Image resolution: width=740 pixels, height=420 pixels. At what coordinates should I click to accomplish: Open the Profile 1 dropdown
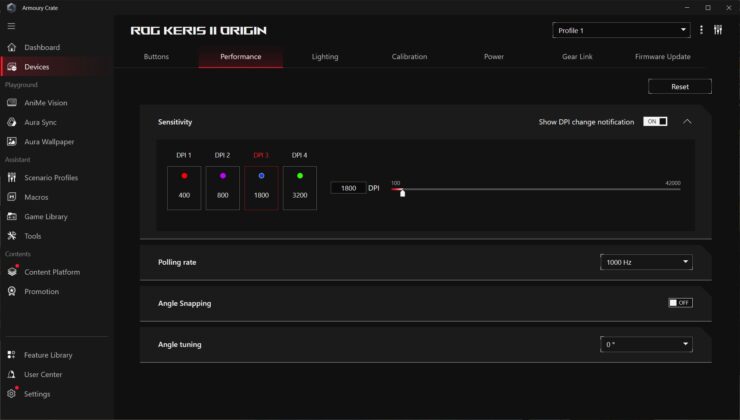(621, 30)
